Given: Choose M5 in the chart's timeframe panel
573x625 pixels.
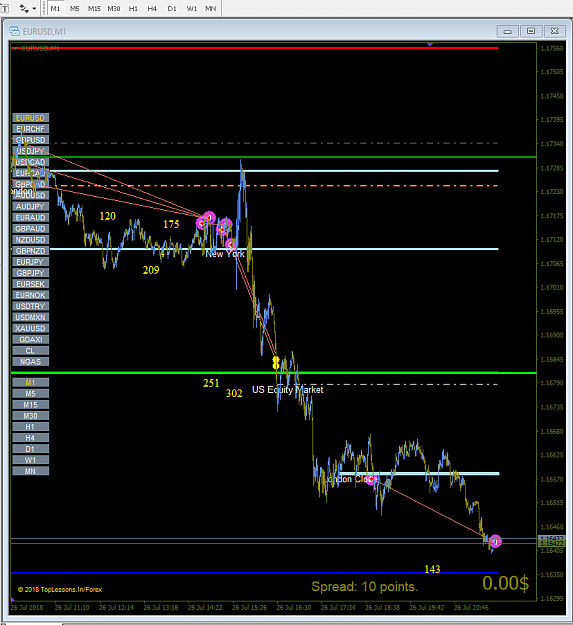Looking at the screenshot, I should 31,394.
